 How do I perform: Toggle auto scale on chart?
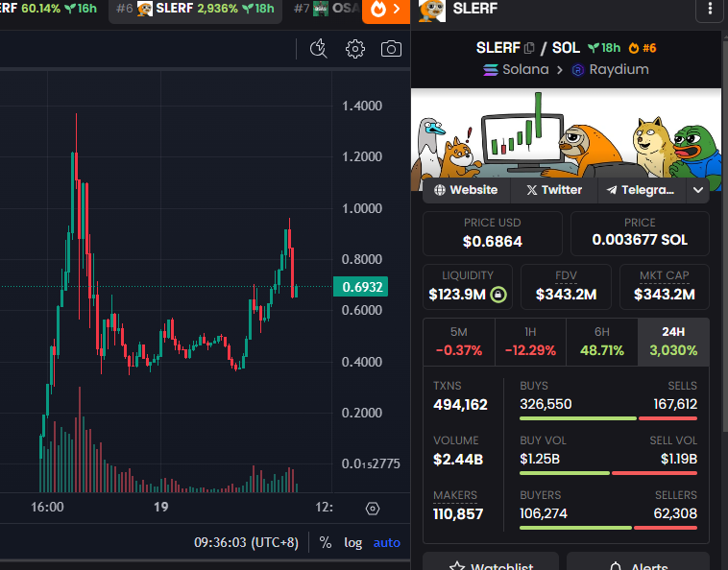[387, 542]
